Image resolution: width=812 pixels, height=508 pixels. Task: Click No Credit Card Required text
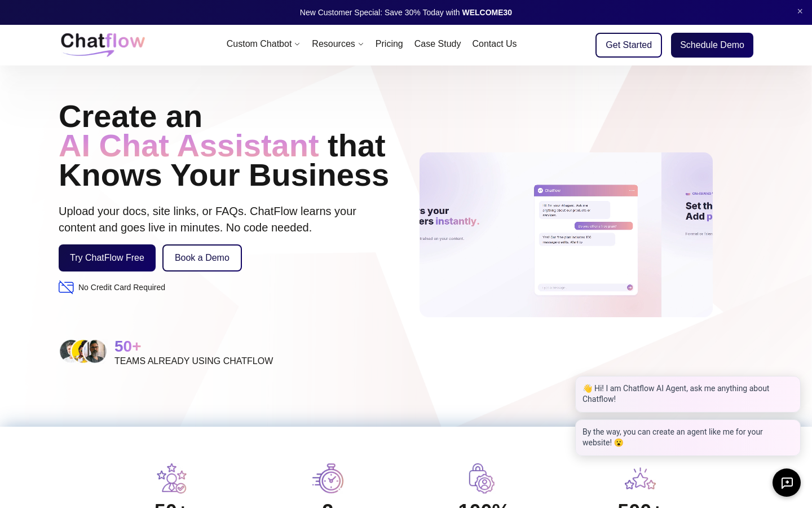pyautogui.click(x=122, y=287)
